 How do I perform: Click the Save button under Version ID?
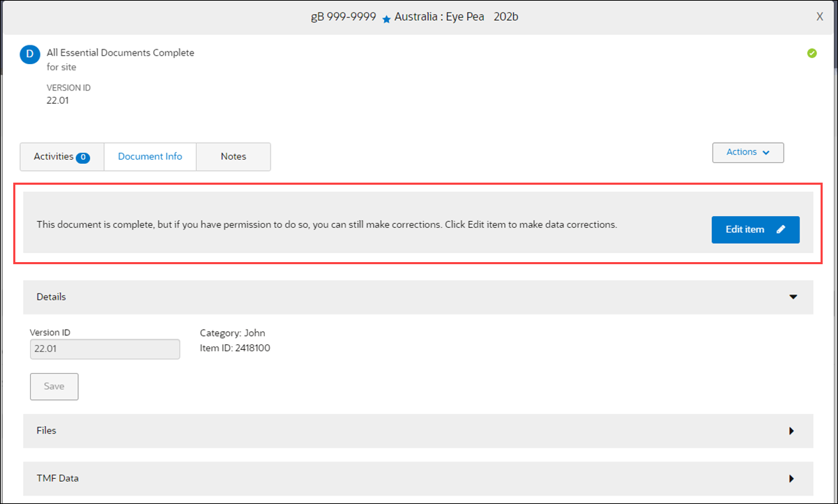pyautogui.click(x=54, y=386)
